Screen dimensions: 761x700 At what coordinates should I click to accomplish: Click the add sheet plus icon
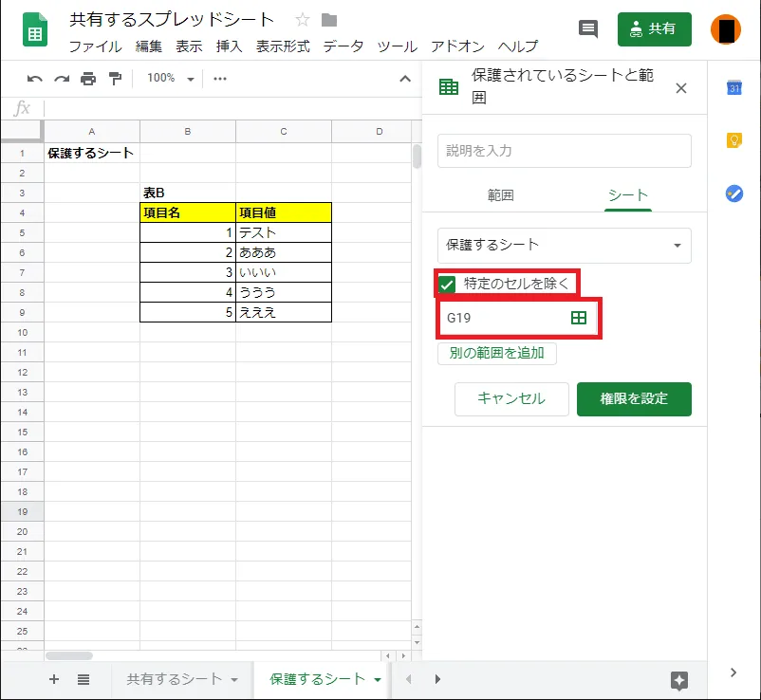click(54, 679)
